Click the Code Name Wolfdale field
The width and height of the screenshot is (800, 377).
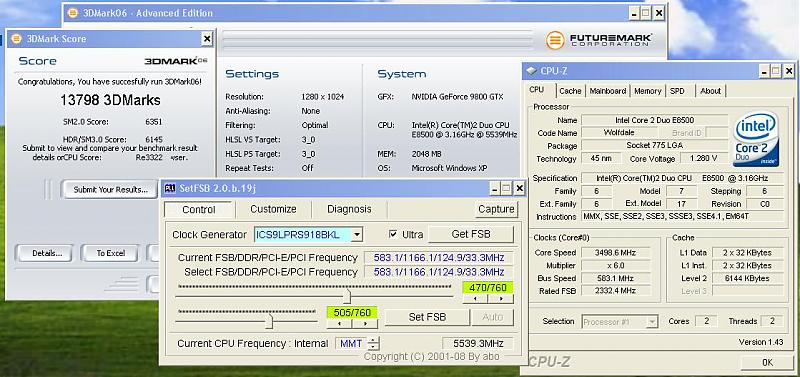pyautogui.click(x=615, y=133)
